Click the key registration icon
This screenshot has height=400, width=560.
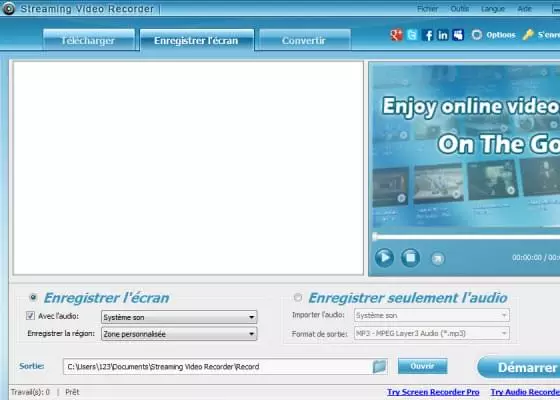528,35
